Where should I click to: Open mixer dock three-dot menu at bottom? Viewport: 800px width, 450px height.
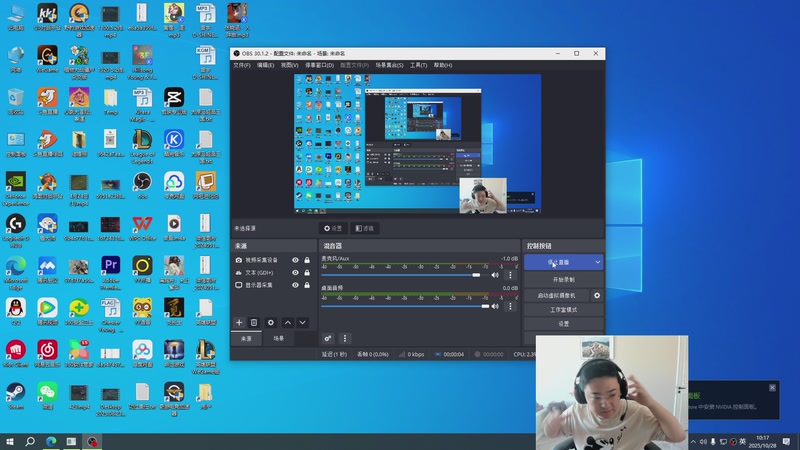point(345,338)
